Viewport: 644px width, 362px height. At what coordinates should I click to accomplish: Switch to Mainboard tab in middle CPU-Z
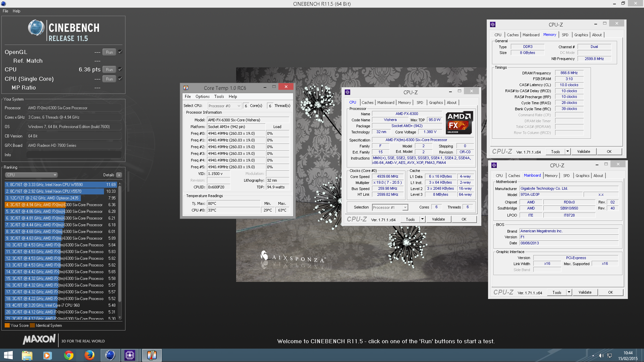click(386, 103)
